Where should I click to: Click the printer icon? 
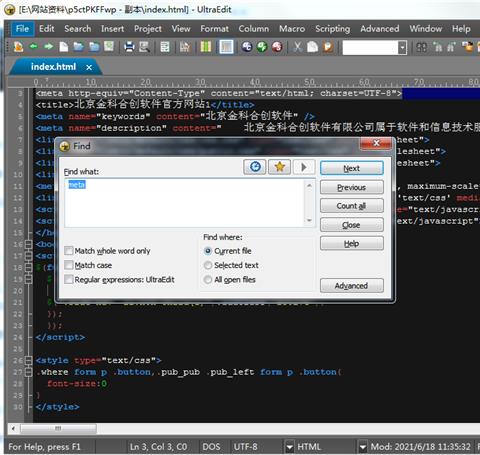(x=129, y=47)
